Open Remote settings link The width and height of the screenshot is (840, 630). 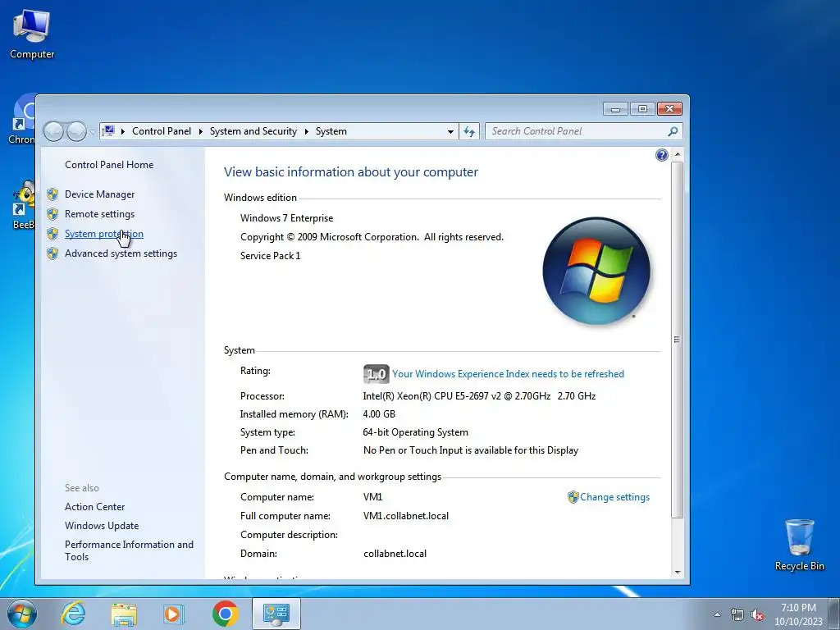point(99,214)
